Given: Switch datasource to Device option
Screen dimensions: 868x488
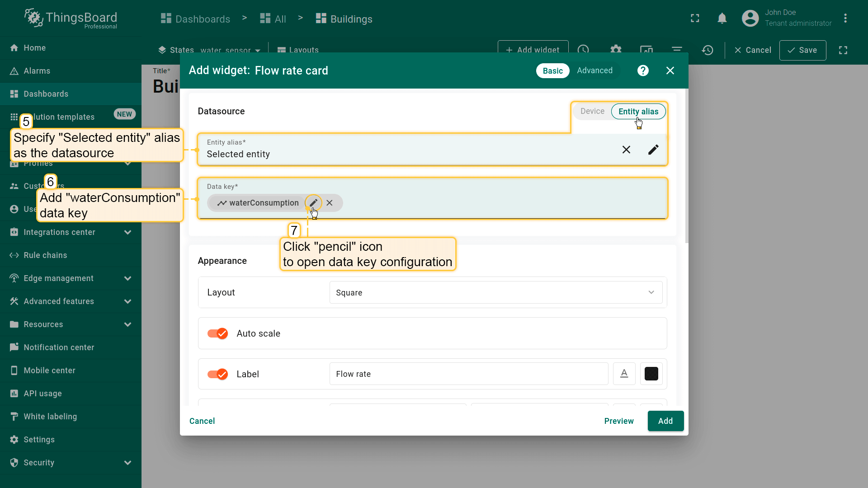Looking at the screenshot, I should click(x=592, y=112).
